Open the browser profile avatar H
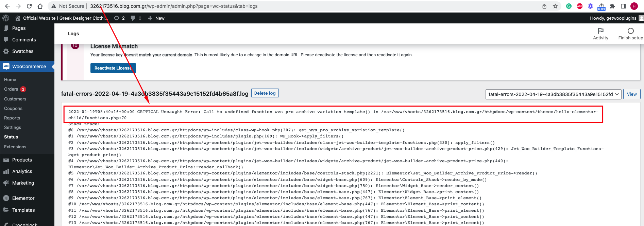The image size is (644, 226). [634, 6]
